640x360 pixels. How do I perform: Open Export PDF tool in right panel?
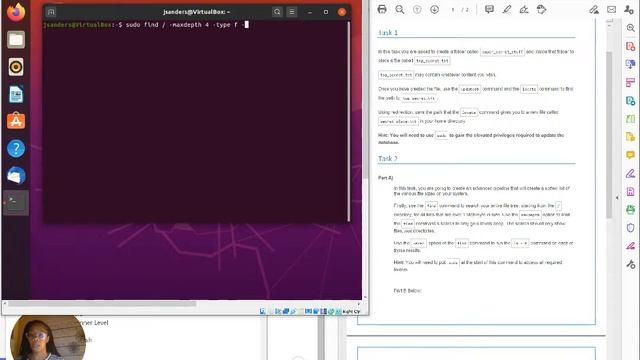631,64
